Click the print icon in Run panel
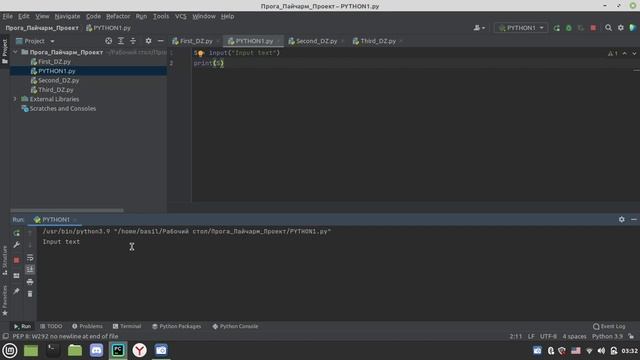Screen dimensions: 640x360 (30, 282)
